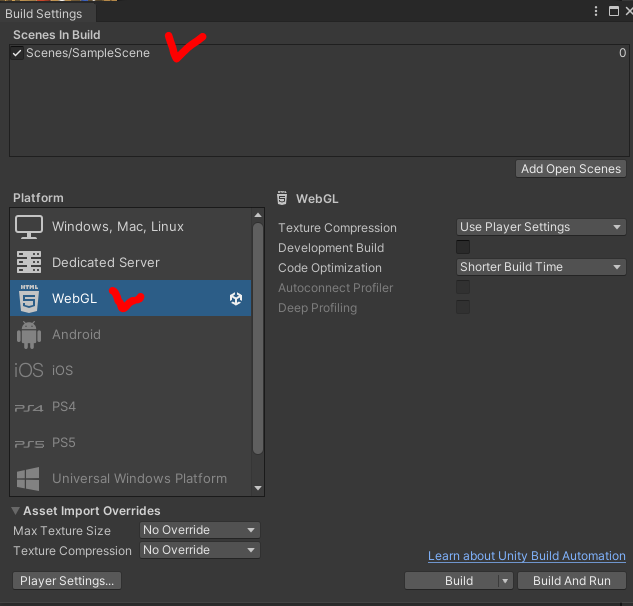Select Universal Windows Platform label
This screenshot has width=633, height=606.
pos(139,479)
